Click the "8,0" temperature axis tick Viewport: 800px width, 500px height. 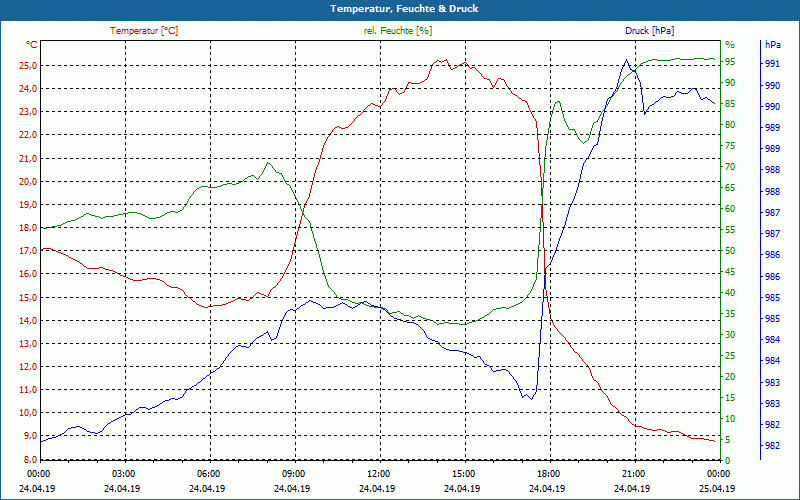30,459
